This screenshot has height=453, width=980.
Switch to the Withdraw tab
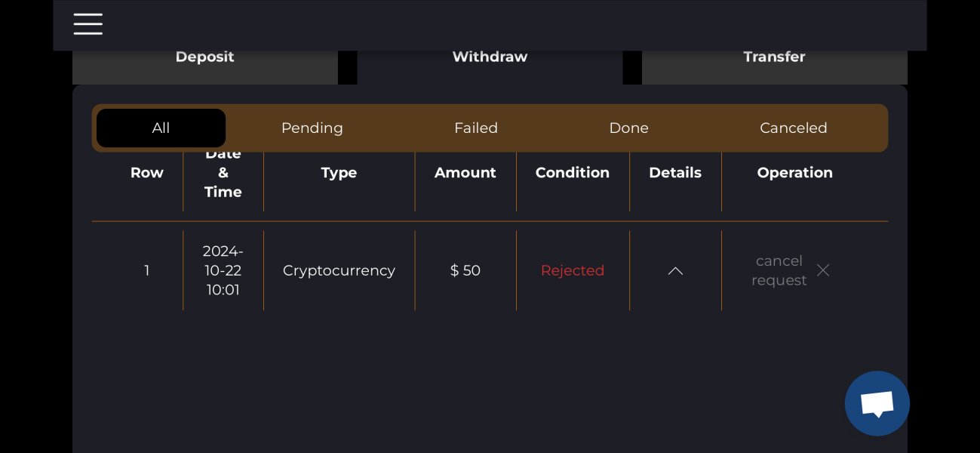(490, 58)
